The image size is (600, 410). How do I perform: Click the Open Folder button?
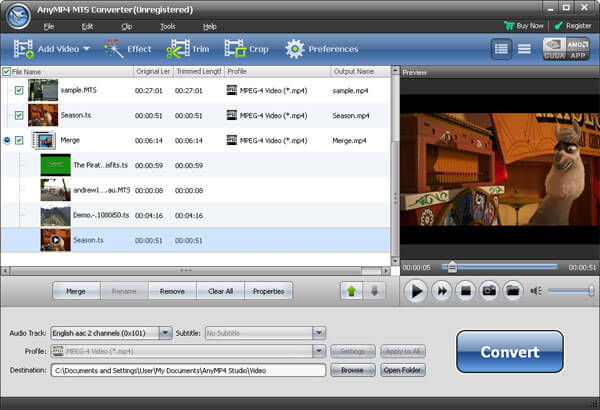[403, 370]
